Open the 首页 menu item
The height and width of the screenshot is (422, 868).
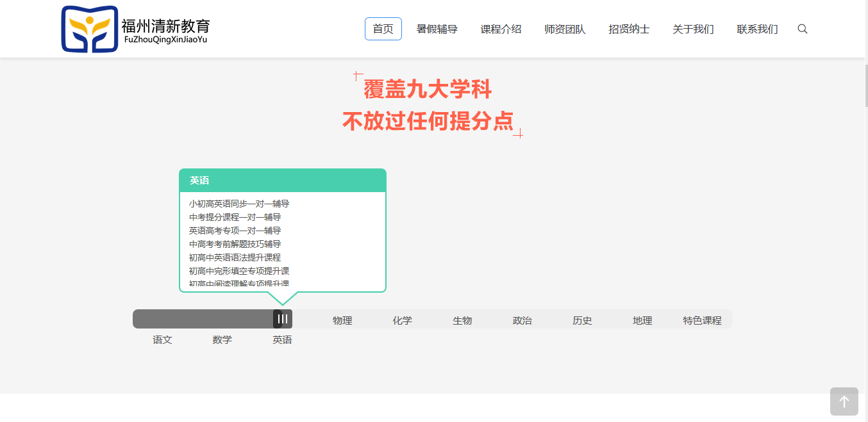[x=383, y=29]
